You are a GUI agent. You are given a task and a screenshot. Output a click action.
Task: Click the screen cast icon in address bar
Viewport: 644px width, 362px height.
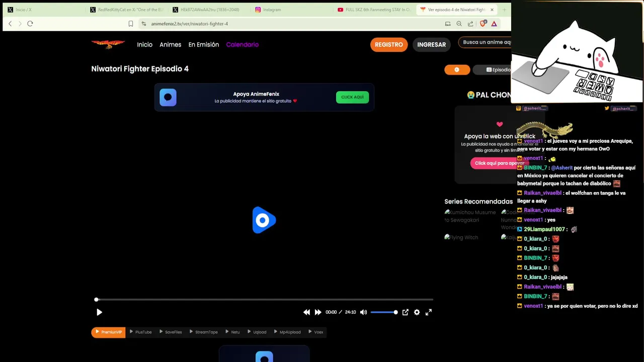pos(448,24)
